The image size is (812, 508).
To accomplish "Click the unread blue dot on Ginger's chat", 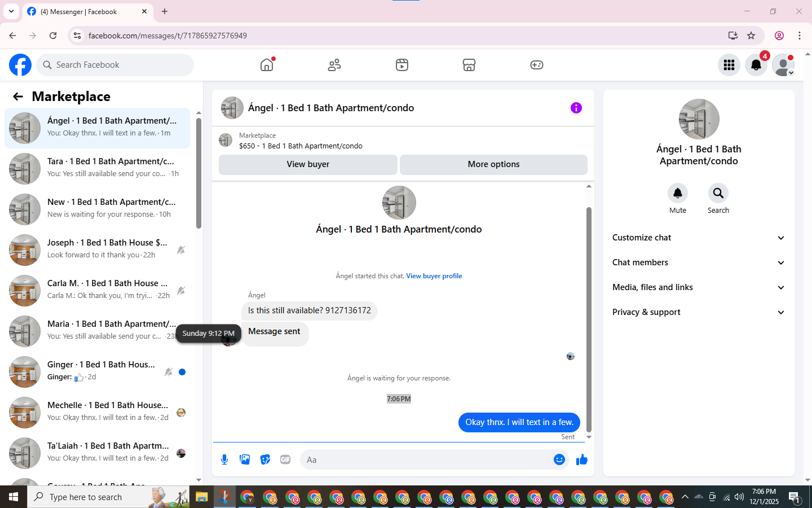I will pos(182,372).
